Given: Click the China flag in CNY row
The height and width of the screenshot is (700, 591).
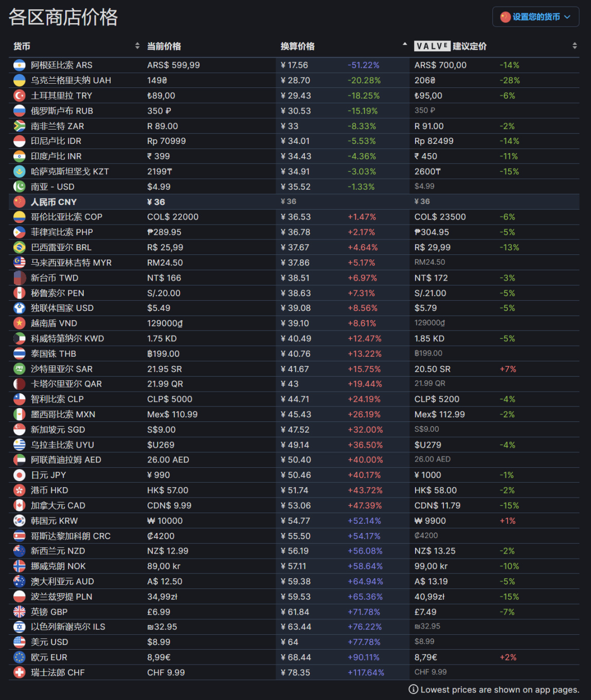Looking at the screenshot, I should 19,202.
